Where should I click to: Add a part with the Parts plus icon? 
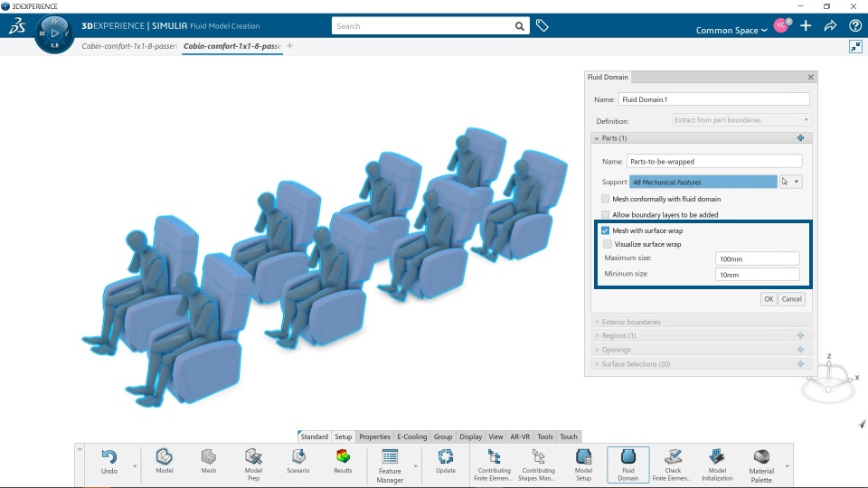(800, 137)
